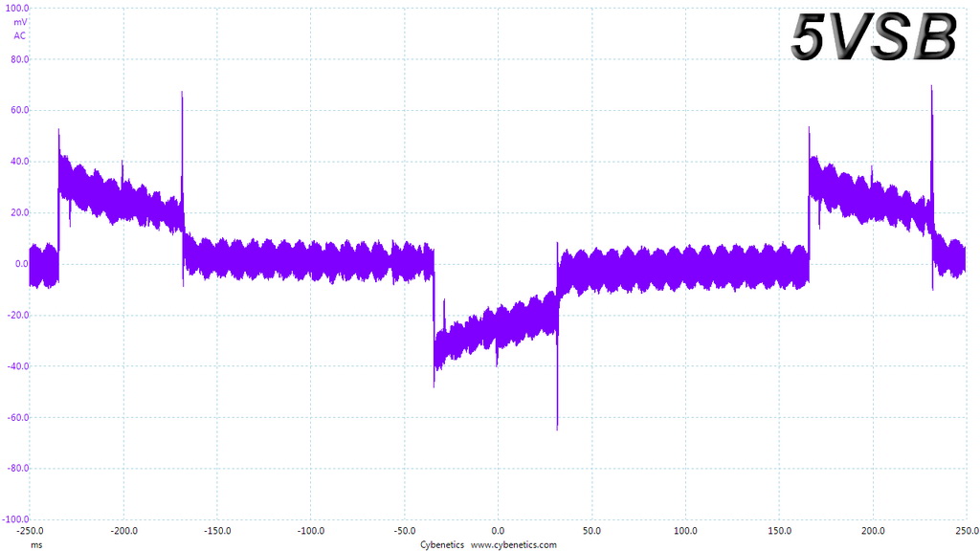The height and width of the screenshot is (551, 980).
Task: Click the -150.0 x-axis label
Action: pos(217,531)
